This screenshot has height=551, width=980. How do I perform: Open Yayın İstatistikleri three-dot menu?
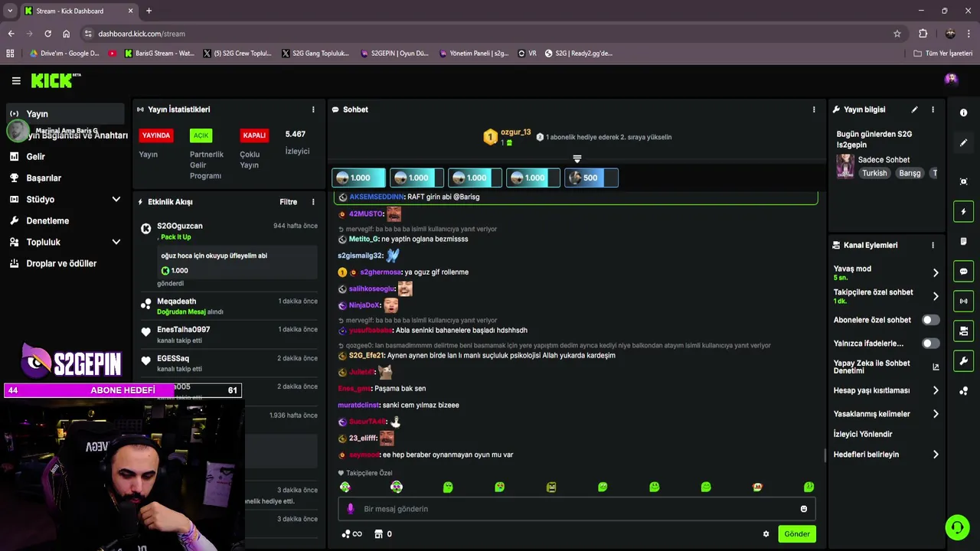click(x=313, y=109)
